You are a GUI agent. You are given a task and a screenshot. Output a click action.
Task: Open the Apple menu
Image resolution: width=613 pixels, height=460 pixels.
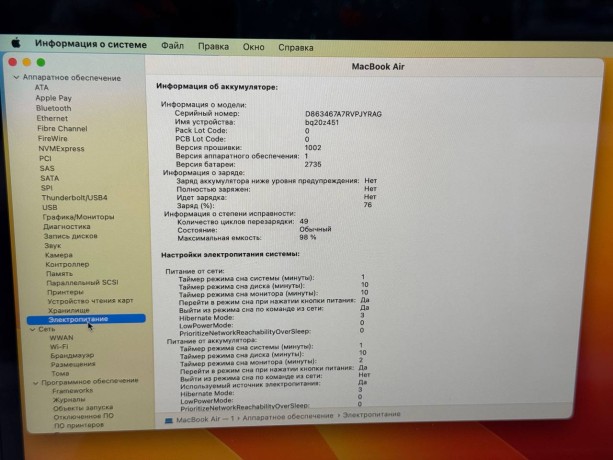(x=16, y=44)
